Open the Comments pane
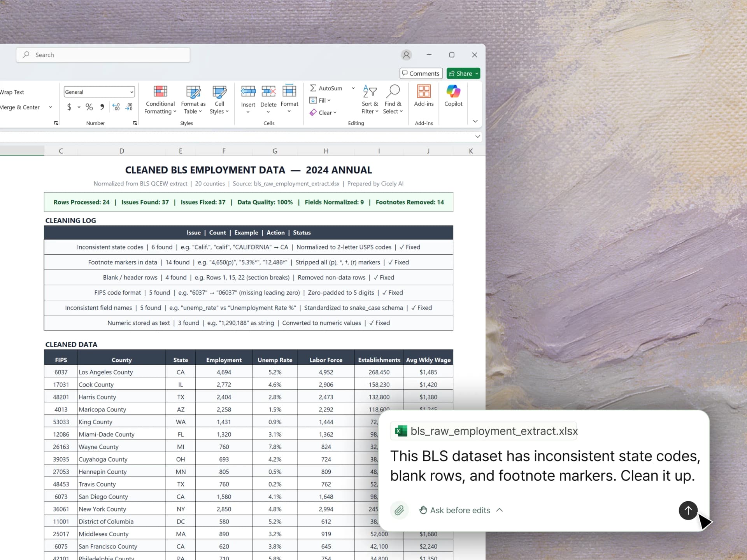The image size is (747, 560). click(421, 73)
